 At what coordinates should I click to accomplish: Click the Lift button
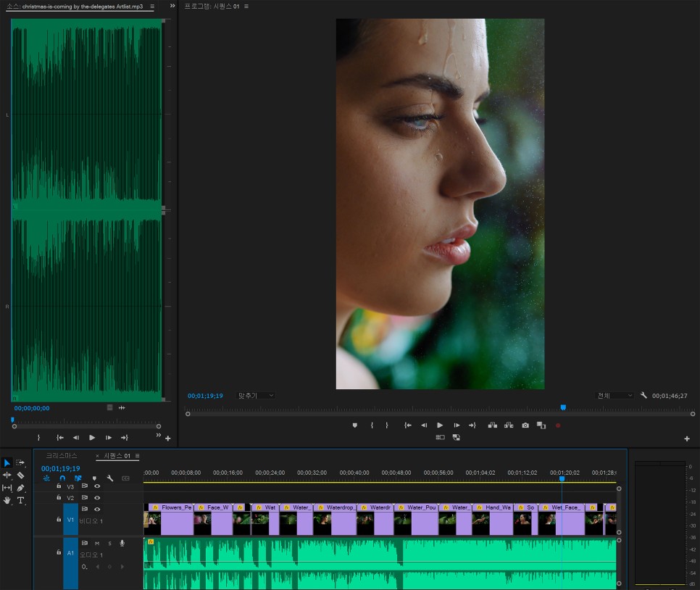pyautogui.click(x=493, y=425)
